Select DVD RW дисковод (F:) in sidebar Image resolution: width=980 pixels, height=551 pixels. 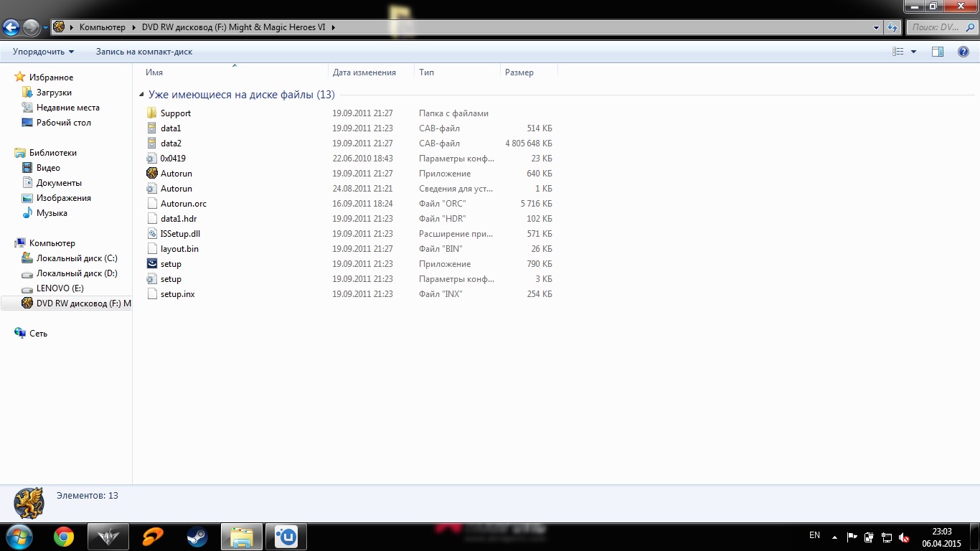(66, 303)
